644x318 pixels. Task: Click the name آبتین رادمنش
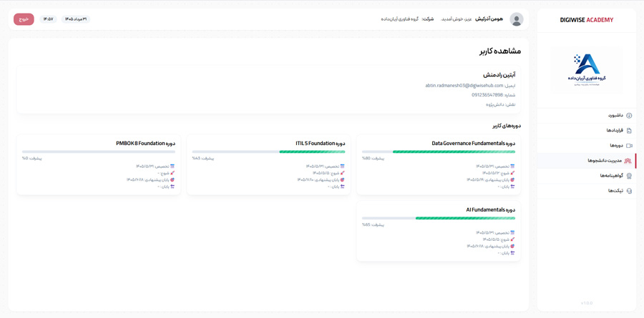499,75
